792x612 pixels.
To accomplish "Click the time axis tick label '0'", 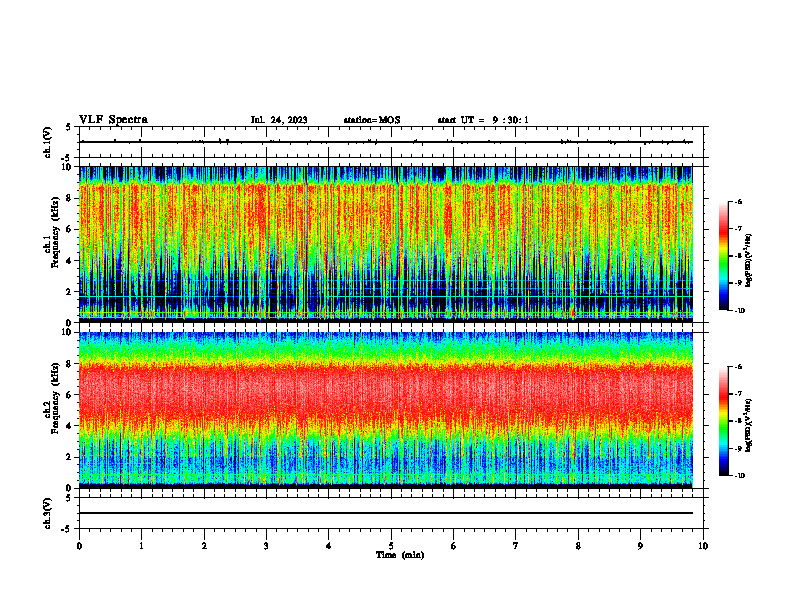I will point(79,546).
